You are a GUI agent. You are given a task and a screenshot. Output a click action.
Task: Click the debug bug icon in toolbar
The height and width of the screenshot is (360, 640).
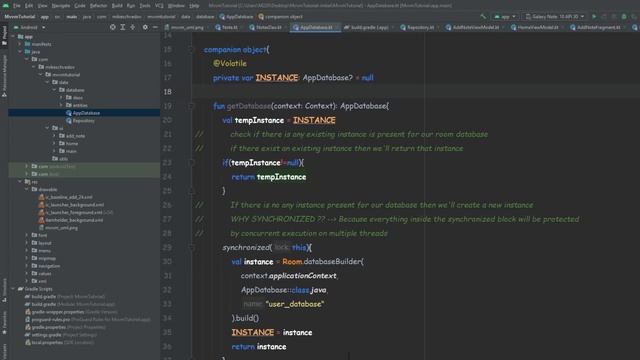point(624,17)
